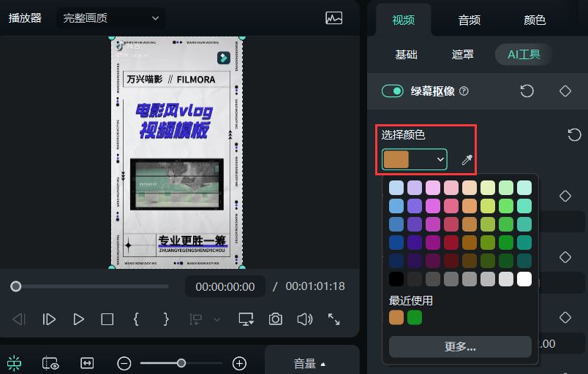The width and height of the screenshot is (588, 374).
Task: Choose the black color swatch
Action: pyautogui.click(x=396, y=279)
